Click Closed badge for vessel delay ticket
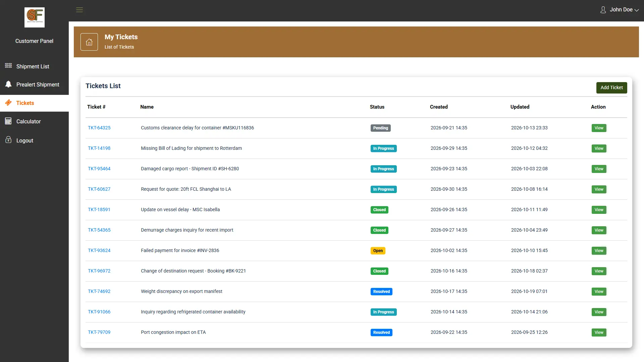The height and width of the screenshot is (362, 644). (x=379, y=210)
